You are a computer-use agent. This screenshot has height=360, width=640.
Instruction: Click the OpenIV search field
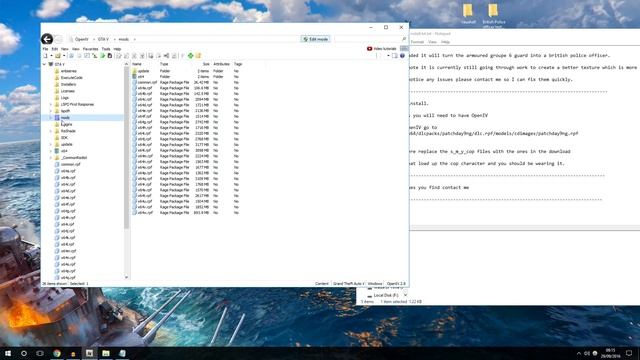(x=367, y=39)
